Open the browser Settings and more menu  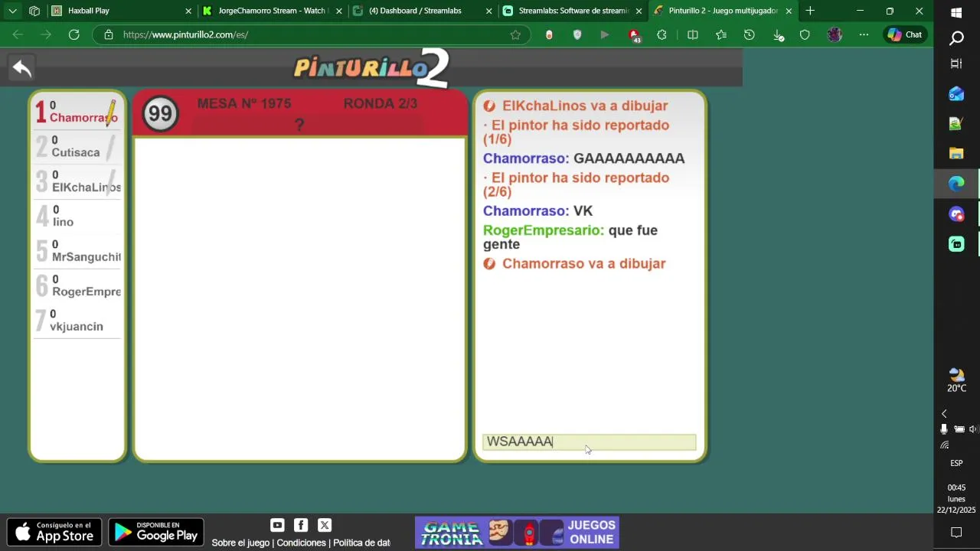tap(864, 34)
